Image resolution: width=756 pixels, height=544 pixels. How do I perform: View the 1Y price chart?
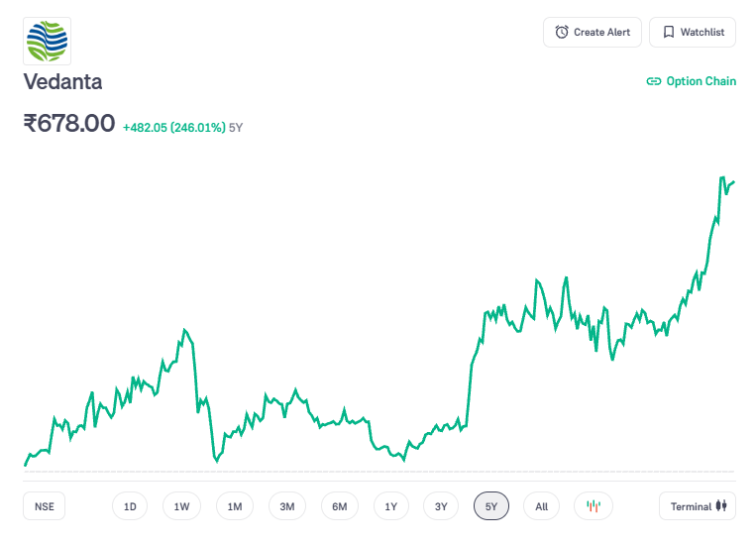tap(391, 506)
